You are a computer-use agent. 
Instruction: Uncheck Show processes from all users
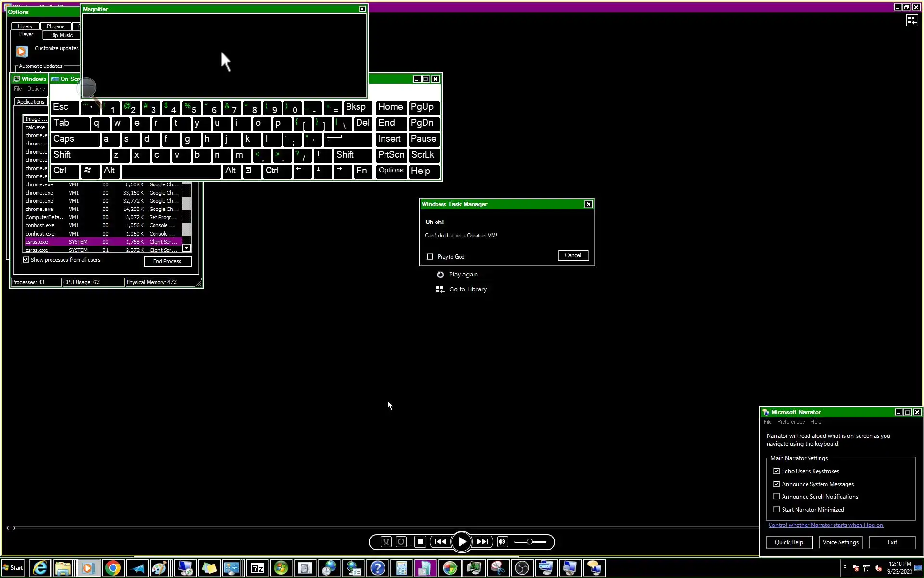(26, 260)
